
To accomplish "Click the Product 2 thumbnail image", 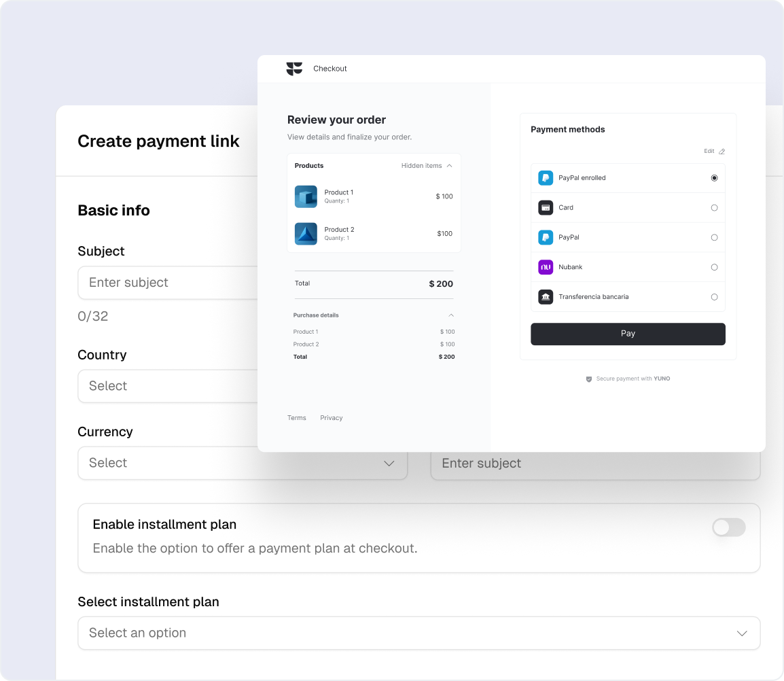I will [306, 234].
